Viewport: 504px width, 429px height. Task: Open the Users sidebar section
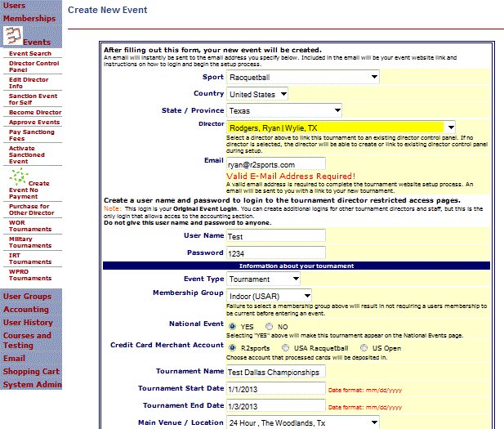coord(14,6)
